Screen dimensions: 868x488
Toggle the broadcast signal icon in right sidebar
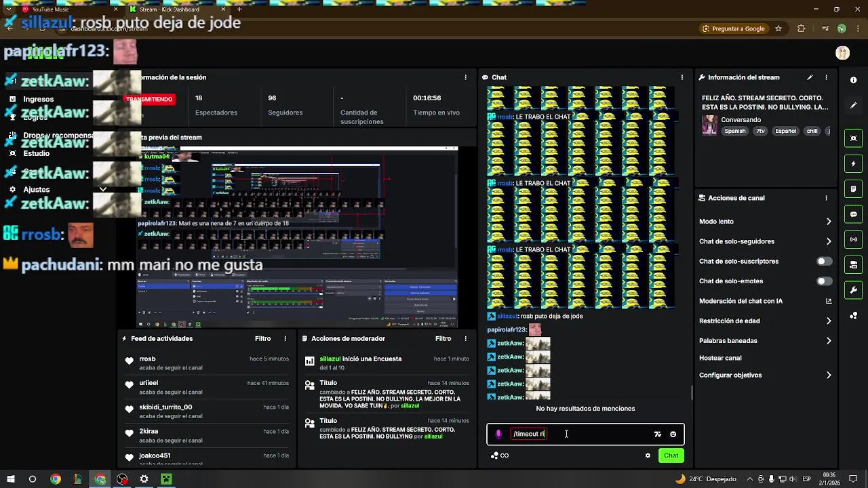point(853,239)
